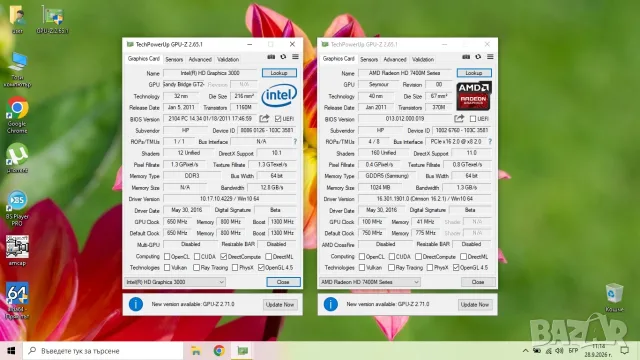The height and width of the screenshot is (360, 640).
Task: Switch to Sensors tab in Intel window
Action: (x=174, y=60)
